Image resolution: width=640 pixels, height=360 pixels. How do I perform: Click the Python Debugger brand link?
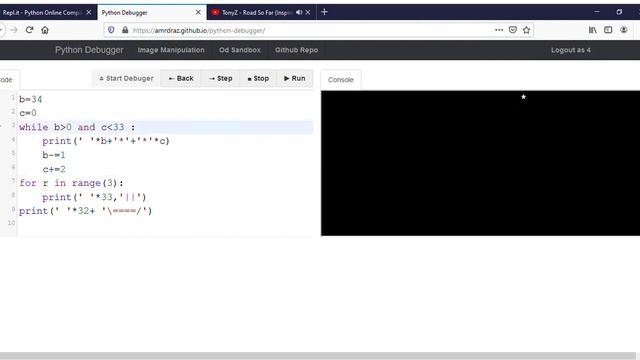(x=89, y=50)
